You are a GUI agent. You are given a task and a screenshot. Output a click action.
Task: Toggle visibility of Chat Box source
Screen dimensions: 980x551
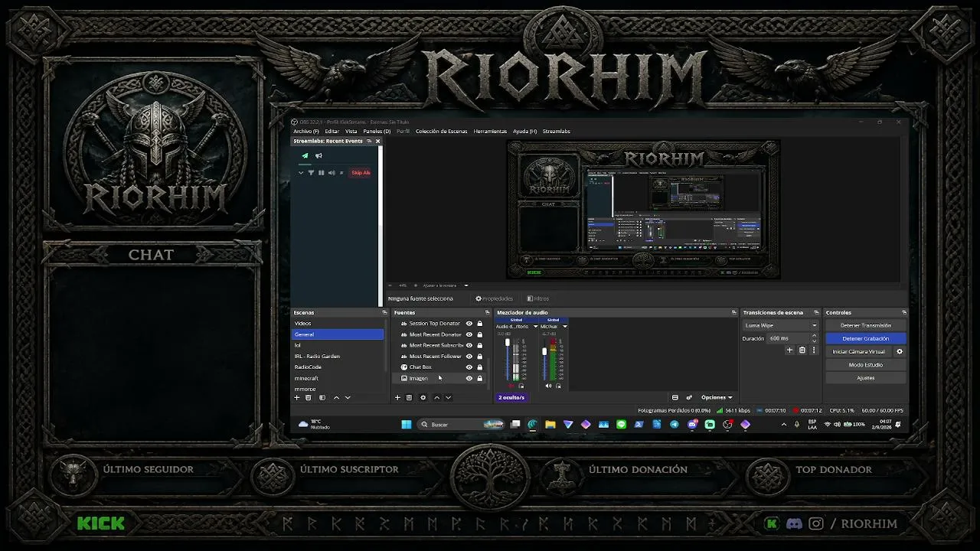(x=469, y=367)
